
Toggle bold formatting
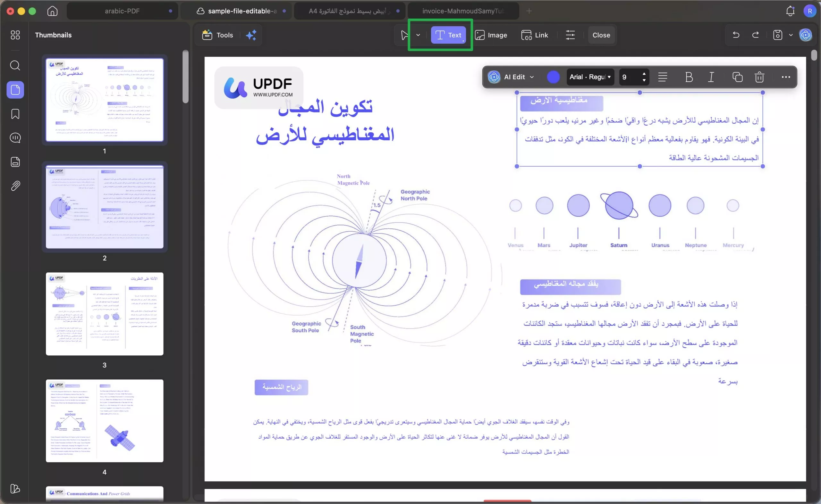click(689, 77)
